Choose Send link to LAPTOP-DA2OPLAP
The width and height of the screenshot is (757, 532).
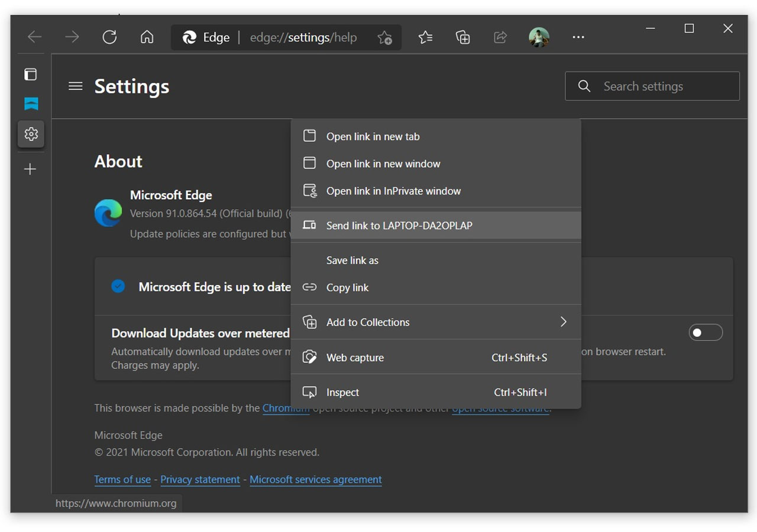(x=399, y=225)
